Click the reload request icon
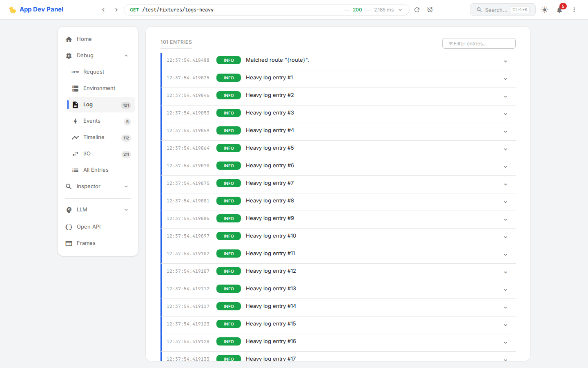Screen dimensions: 588x368 (x=417, y=10)
